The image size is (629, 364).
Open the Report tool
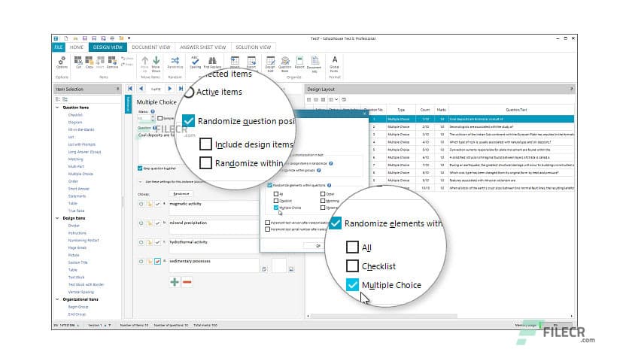[299, 62]
